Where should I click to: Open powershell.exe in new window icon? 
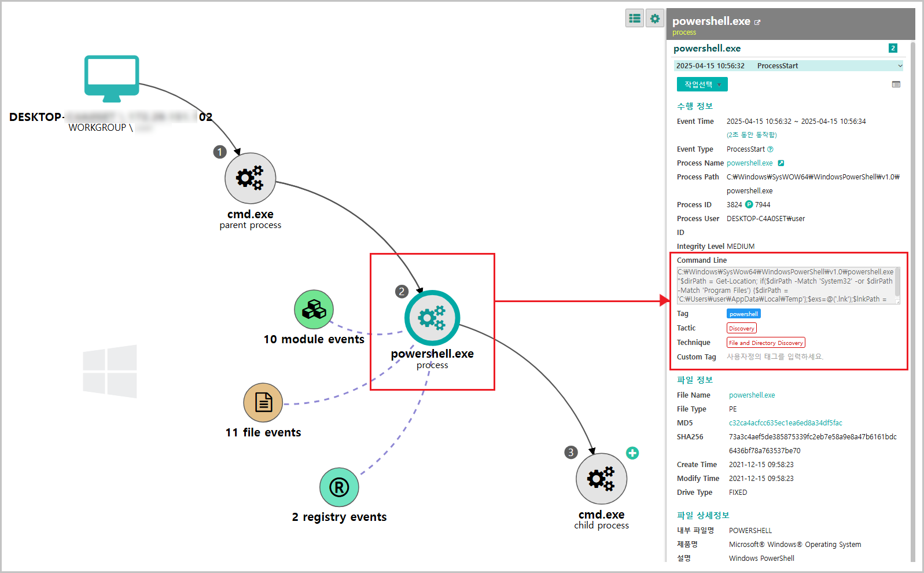[757, 23]
